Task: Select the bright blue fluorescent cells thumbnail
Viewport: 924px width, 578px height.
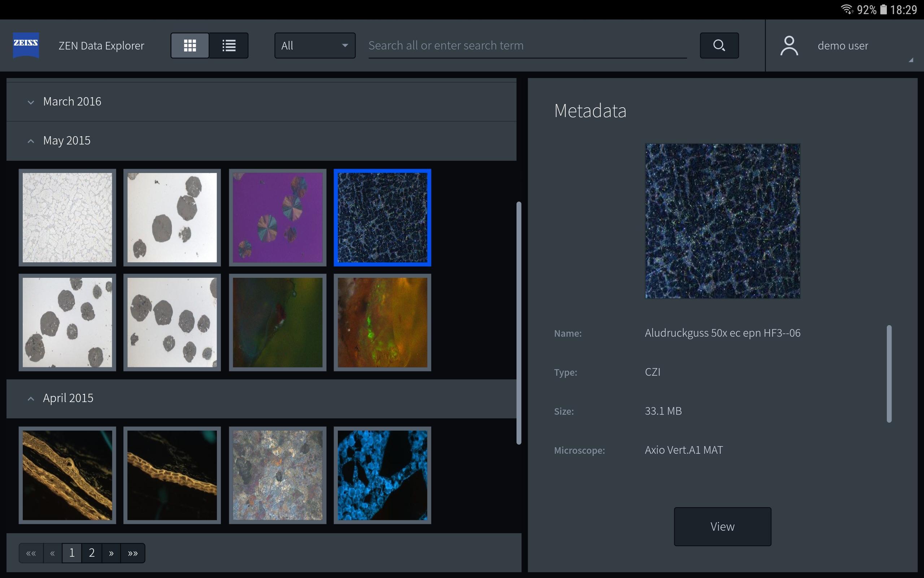Action: pos(382,475)
